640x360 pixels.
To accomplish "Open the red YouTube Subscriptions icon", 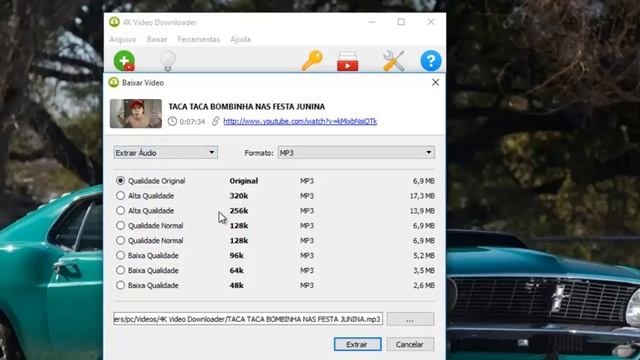I will [x=347, y=61].
